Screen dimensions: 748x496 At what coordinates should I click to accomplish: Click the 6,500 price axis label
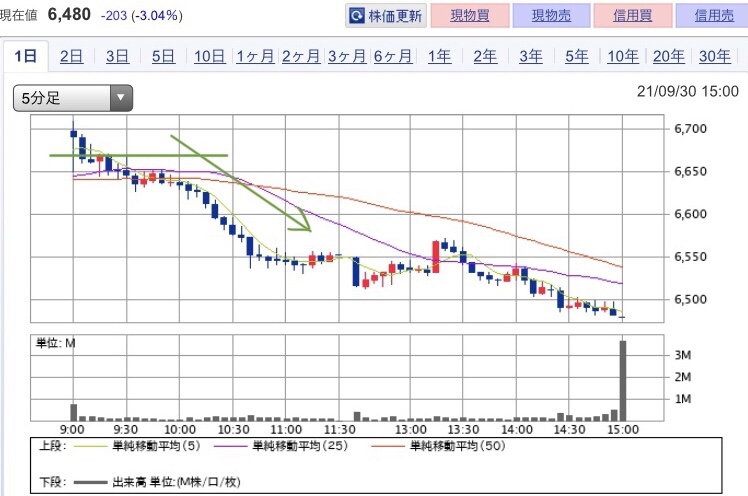coord(690,300)
